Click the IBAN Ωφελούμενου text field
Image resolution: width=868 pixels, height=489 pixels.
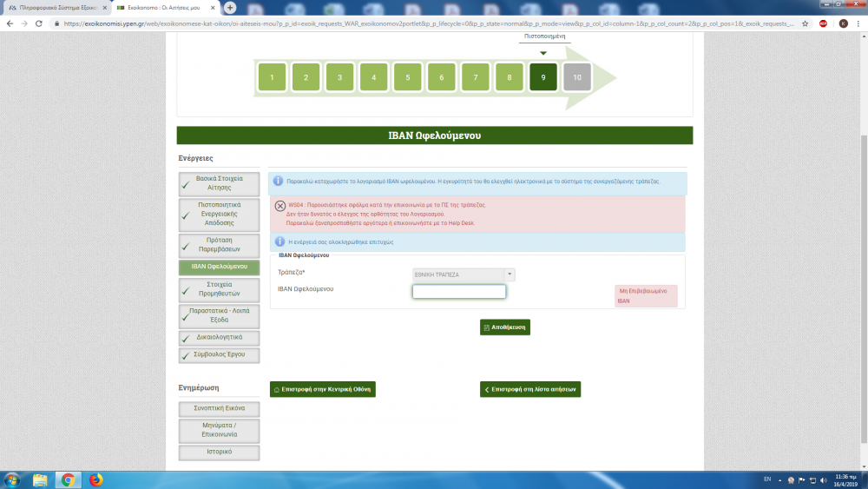[x=458, y=292]
